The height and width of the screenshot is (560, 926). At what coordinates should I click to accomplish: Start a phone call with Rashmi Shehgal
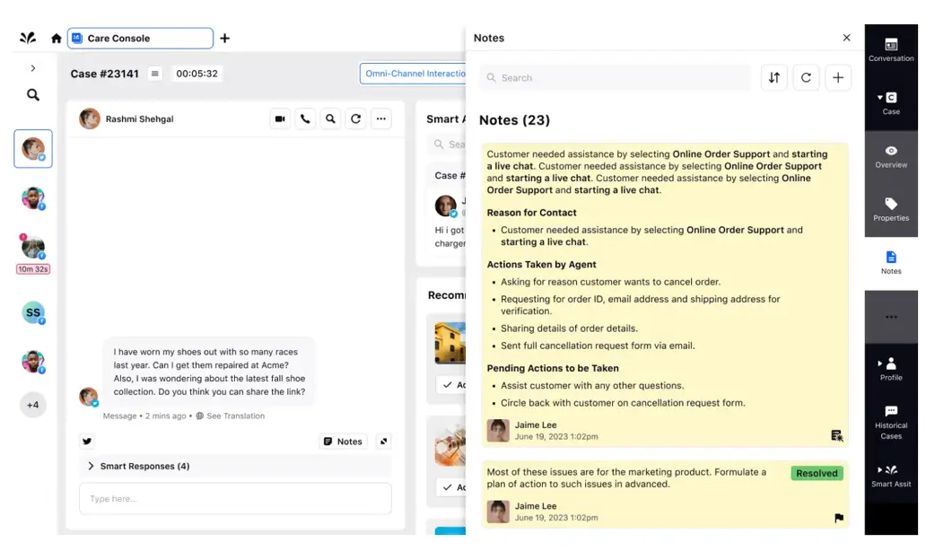point(305,119)
